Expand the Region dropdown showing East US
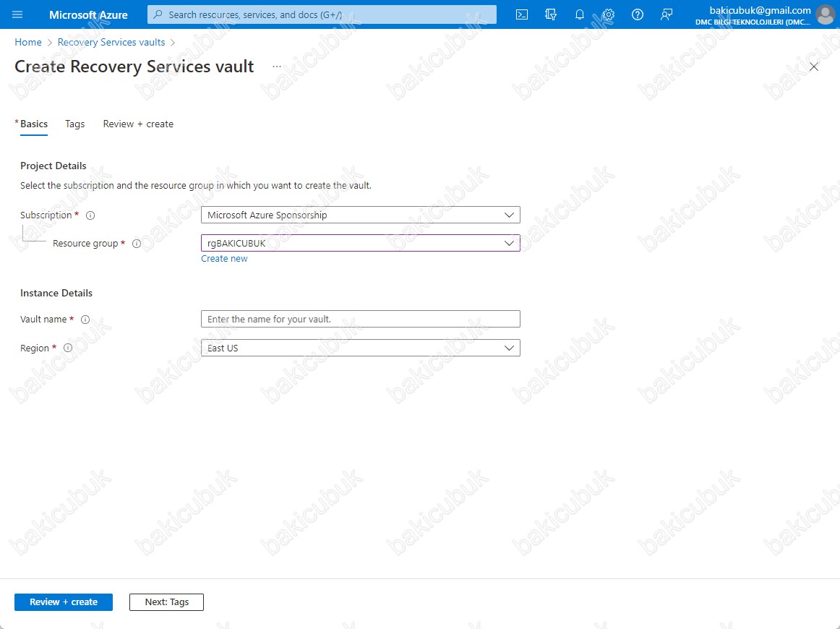Screen dimensions: 840x629 361,348
